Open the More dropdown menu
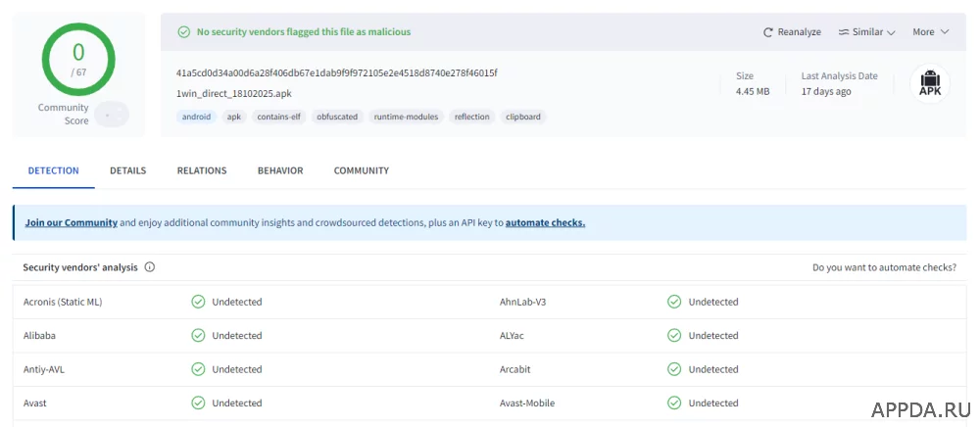Image resolution: width=980 pixels, height=427 pixels. 930,32
